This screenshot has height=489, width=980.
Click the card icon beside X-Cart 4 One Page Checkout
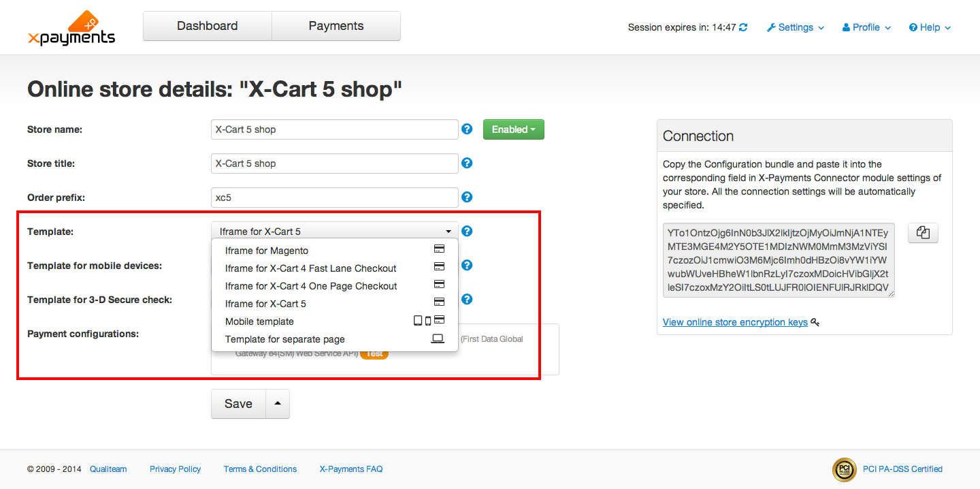[439, 284]
